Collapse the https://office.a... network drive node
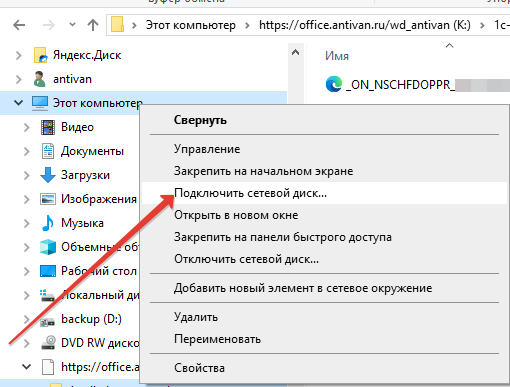The height and width of the screenshot is (387, 510). pos(27,367)
